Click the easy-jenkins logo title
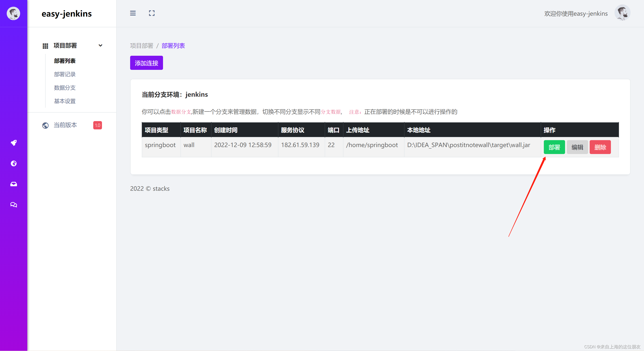Viewport: 644px width, 351px height. (66, 13)
